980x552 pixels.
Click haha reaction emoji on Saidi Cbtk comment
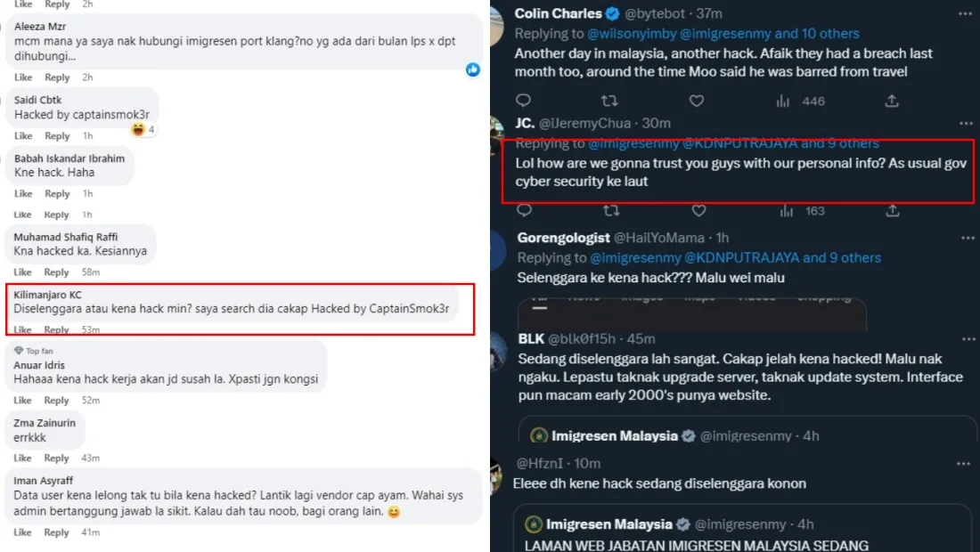tap(138, 130)
